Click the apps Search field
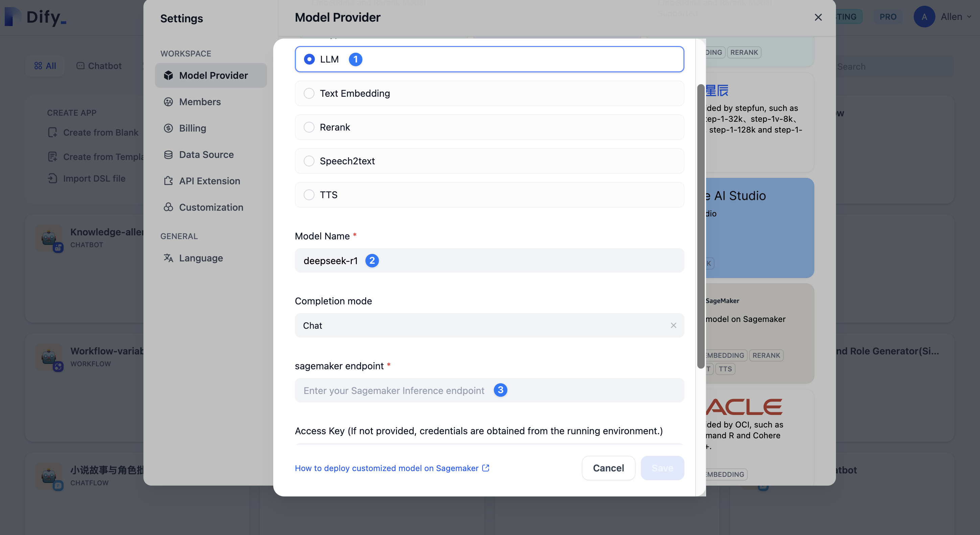 coord(894,67)
